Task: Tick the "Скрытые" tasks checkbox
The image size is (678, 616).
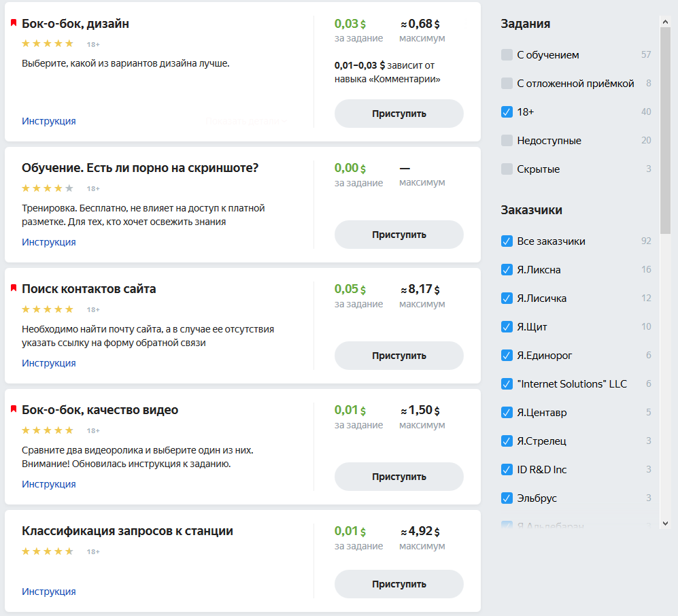Action: point(507,169)
